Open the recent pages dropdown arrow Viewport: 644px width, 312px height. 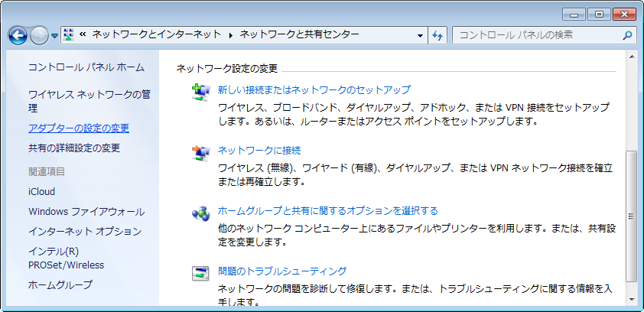point(54,36)
